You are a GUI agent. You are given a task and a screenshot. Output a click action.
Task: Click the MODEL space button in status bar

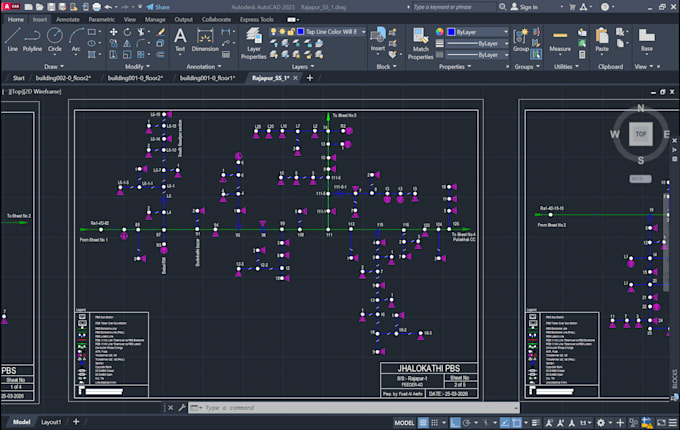tap(404, 422)
